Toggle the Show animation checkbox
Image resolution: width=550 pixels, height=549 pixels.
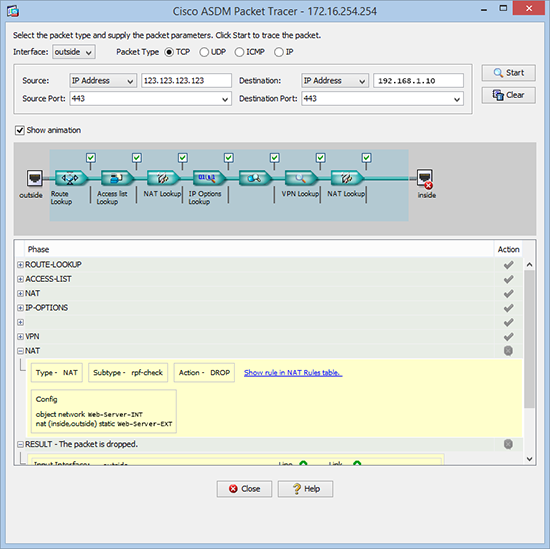(20, 130)
